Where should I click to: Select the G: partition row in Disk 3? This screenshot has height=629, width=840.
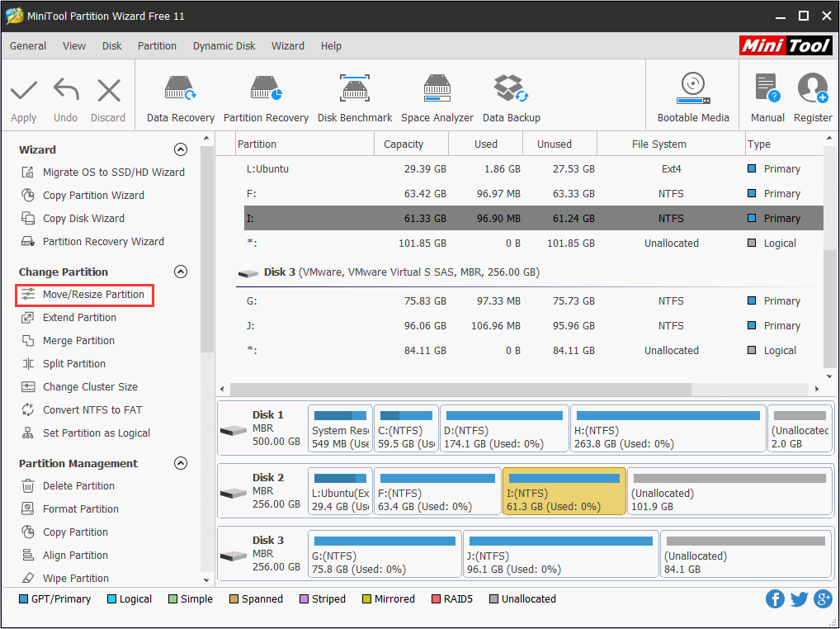coord(534,300)
